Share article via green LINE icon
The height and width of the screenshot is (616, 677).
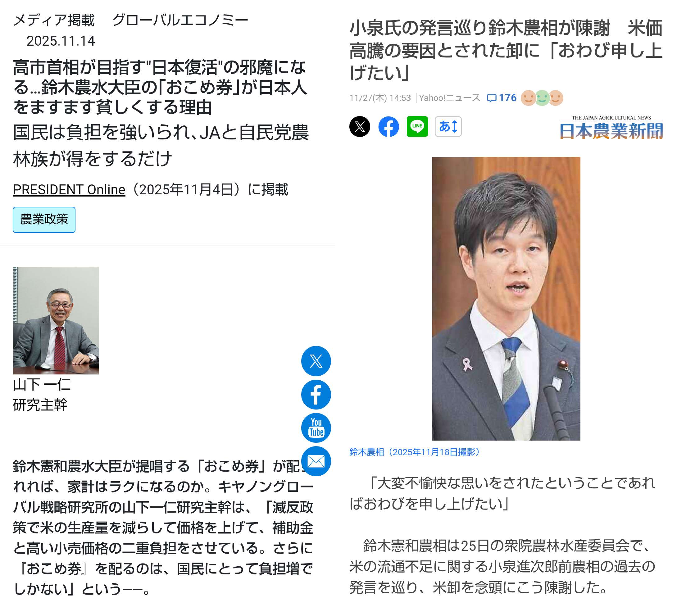point(417,127)
